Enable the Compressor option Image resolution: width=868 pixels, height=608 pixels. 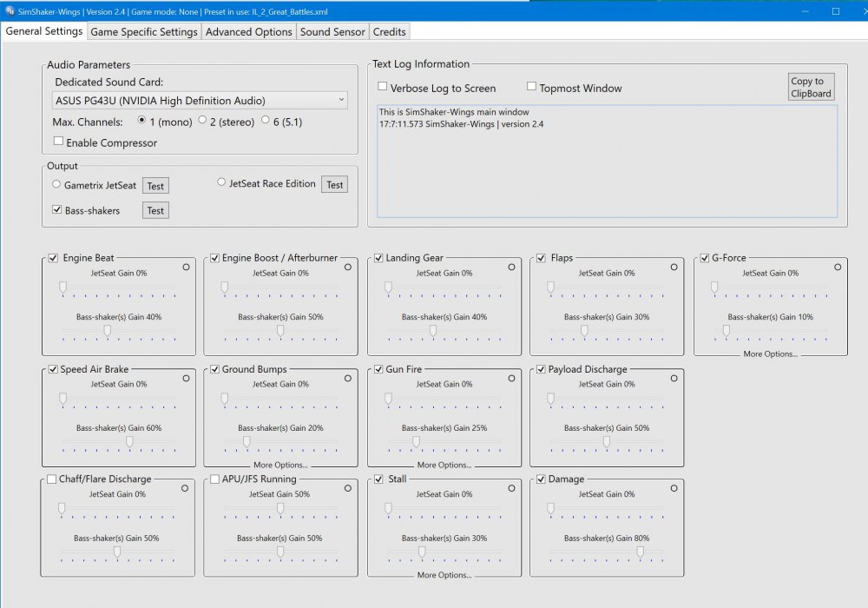pos(58,140)
